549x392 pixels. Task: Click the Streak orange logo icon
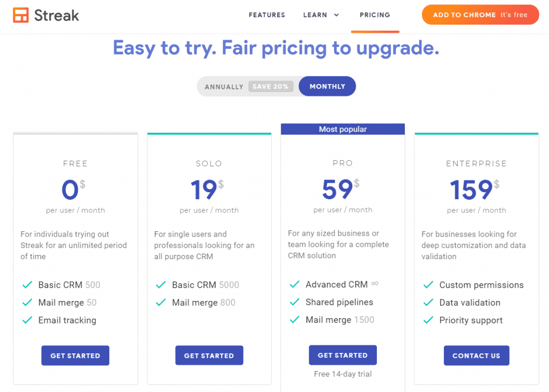coord(21,15)
